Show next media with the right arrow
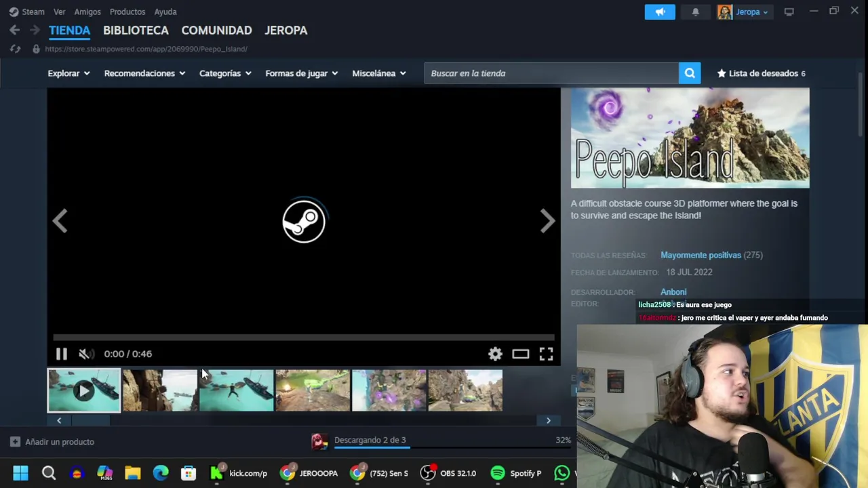 [x=547, y=221]
